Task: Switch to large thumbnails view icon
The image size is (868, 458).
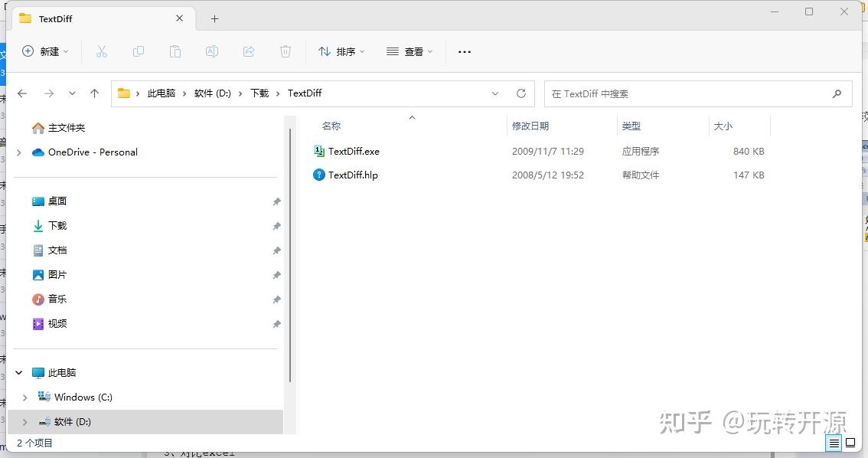Action: 850,443
